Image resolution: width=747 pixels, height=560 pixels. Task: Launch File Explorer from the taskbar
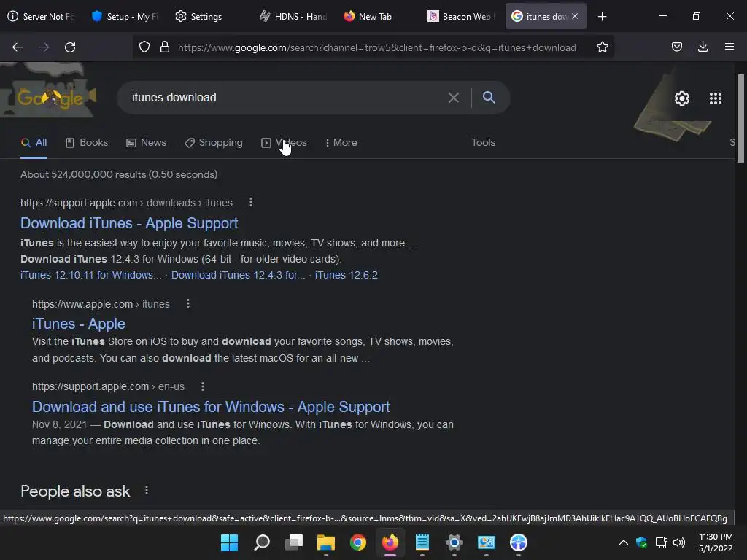click(326, 542)
